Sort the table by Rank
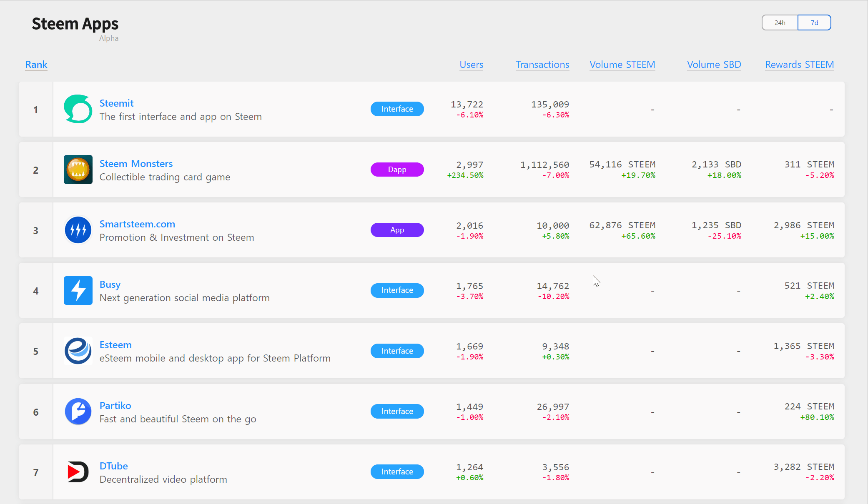Screen dimensions: 868x504 coord(36,65)
